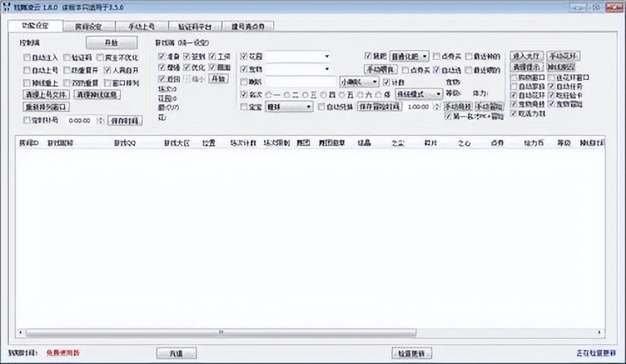
Task: Click the spinner arrows beside 0:00:00 time
Action: 101,120
